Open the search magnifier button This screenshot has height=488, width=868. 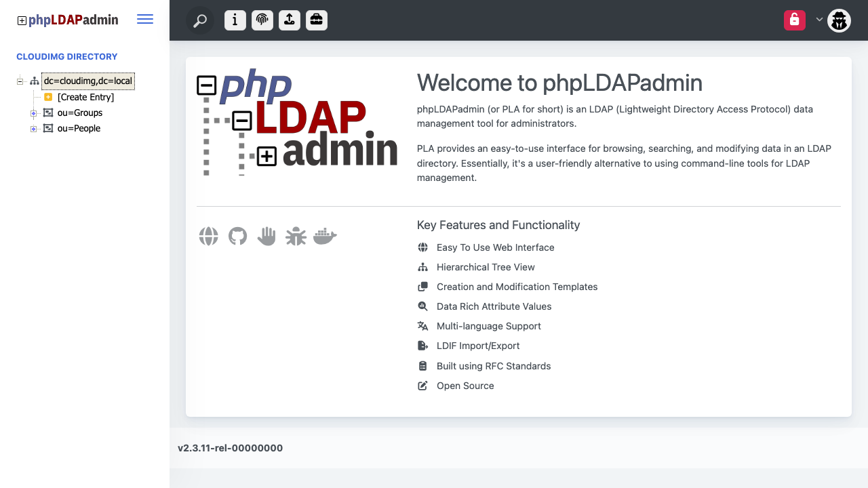200,20
